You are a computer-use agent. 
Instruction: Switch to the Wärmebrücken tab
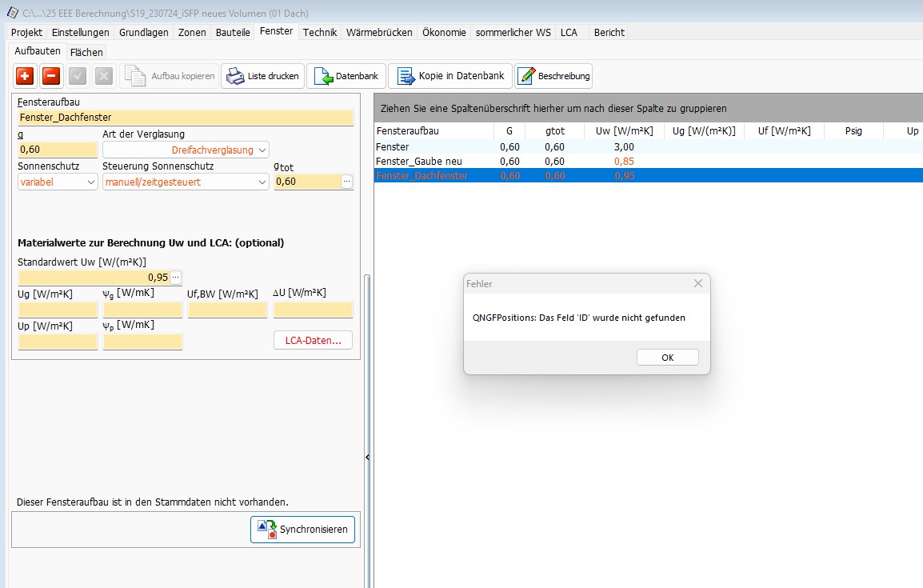coord(379,32)
